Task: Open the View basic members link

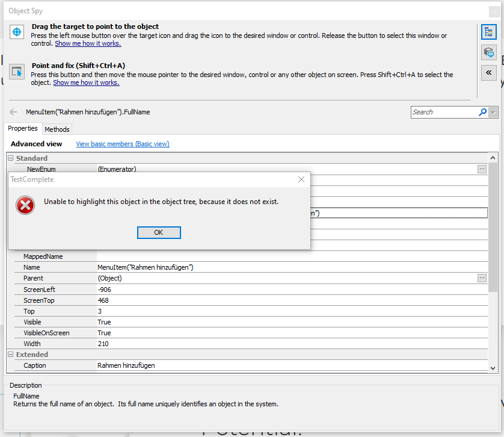Action: (x=123, y=144)
